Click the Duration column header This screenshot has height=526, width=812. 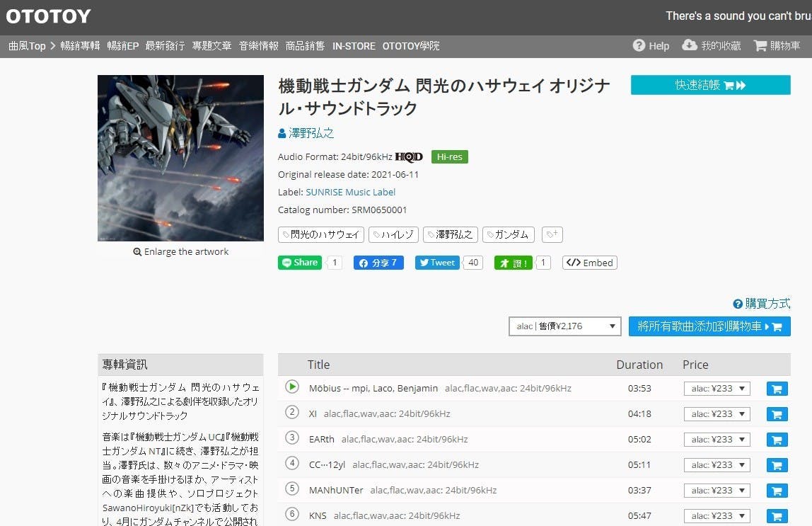click(x=639, y=365)
